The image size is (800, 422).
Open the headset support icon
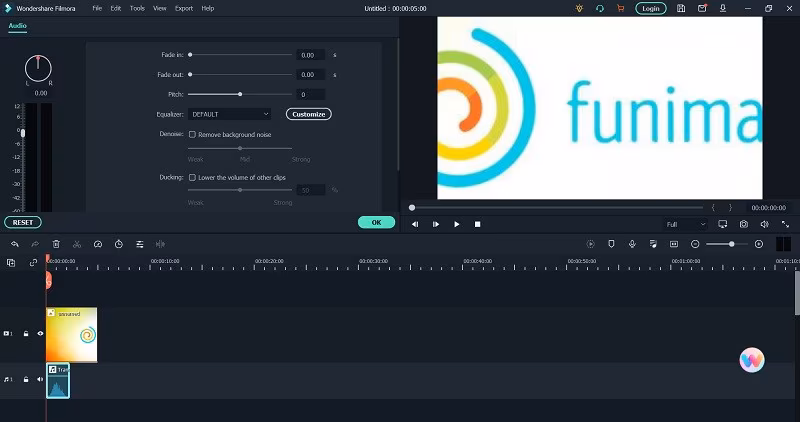[x=600, y=8]
